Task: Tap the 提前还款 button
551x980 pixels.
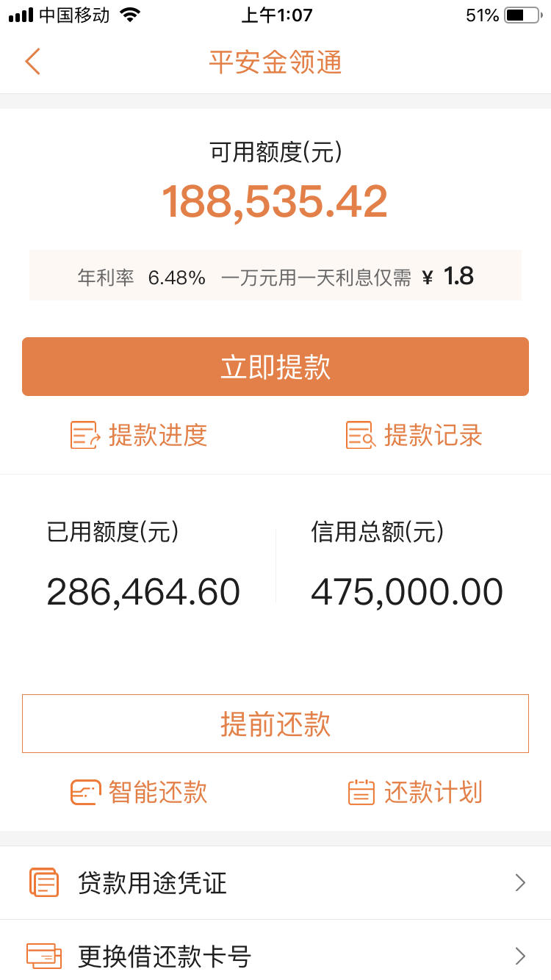Action: click(x=275, y=724)
